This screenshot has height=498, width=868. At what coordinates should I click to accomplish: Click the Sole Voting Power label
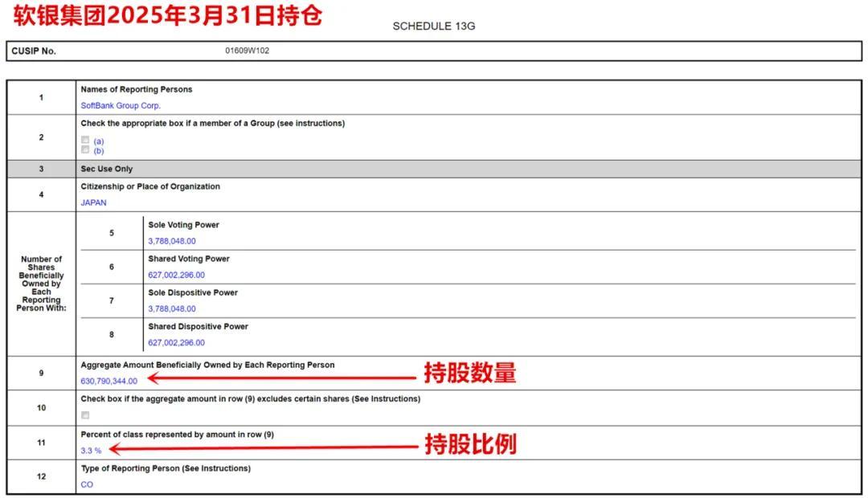(184, 225)
